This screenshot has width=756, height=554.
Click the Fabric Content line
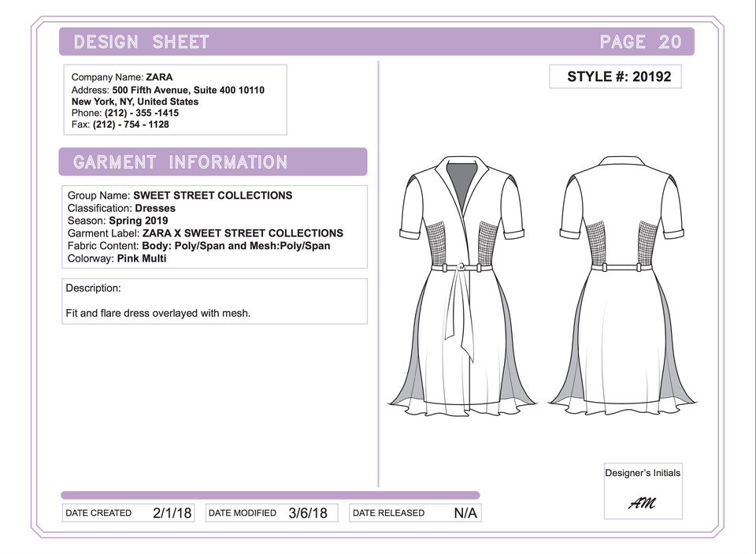pyautogui.click(x=198, y=246)
